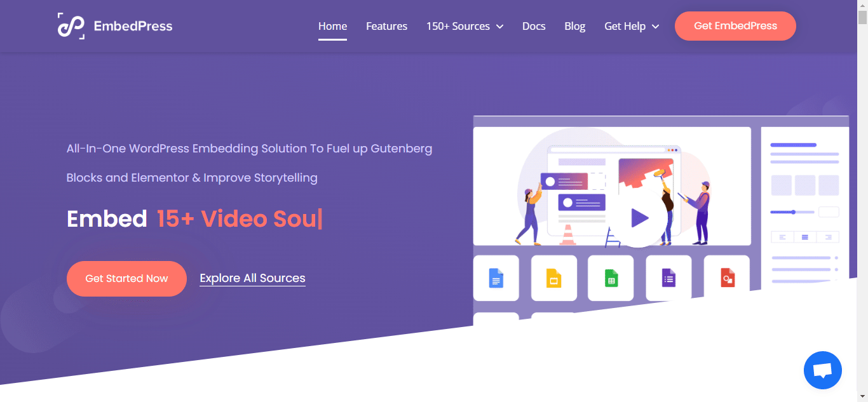This screenshot has height=402, width=868.
Task: Open the Features page
Action: click(386, 26)
